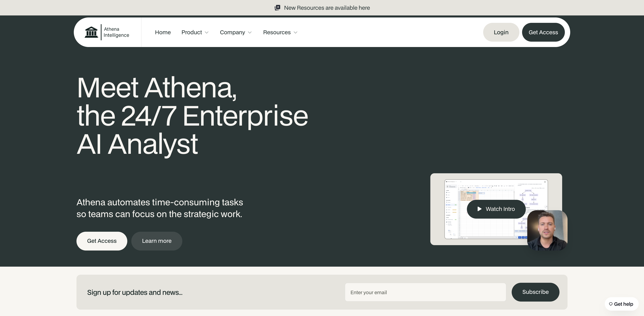Open the Resources menu label
Image resolution: width=644 pixels, height=316 pixels.
[x=277, y=32]
